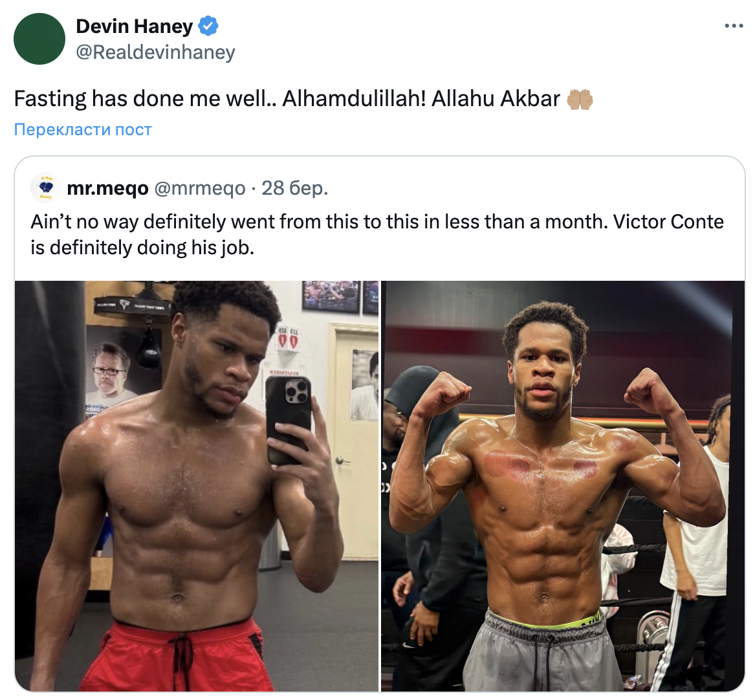The image size is (755, 700).
Task: Click Devin Haney's green profile avatar
Action: (39, 39)
